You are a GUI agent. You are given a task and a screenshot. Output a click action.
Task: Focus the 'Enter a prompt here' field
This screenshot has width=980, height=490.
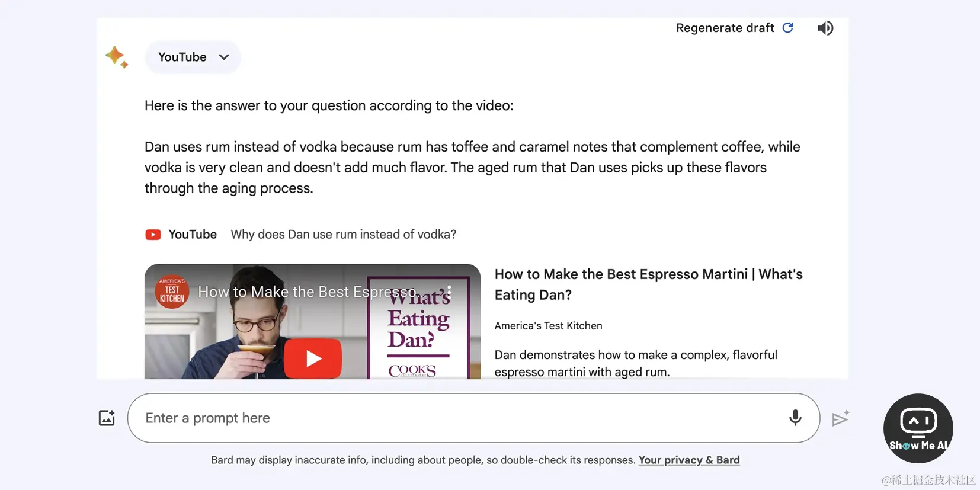coord(473,418)
